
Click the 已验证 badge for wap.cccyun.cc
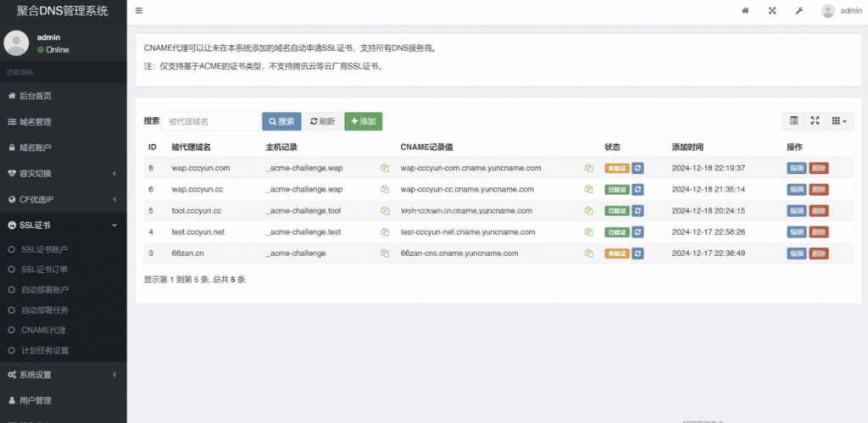(x=617, y=189)
